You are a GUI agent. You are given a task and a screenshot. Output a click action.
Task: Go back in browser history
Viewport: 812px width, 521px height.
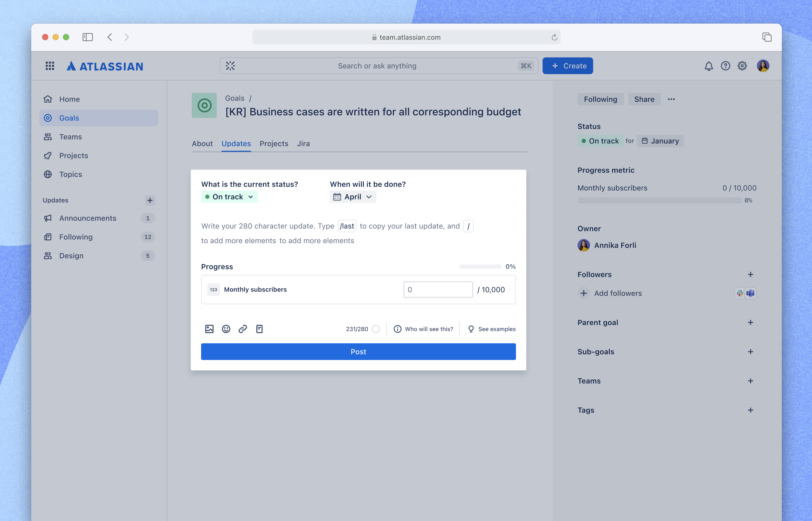click(109, 37)
